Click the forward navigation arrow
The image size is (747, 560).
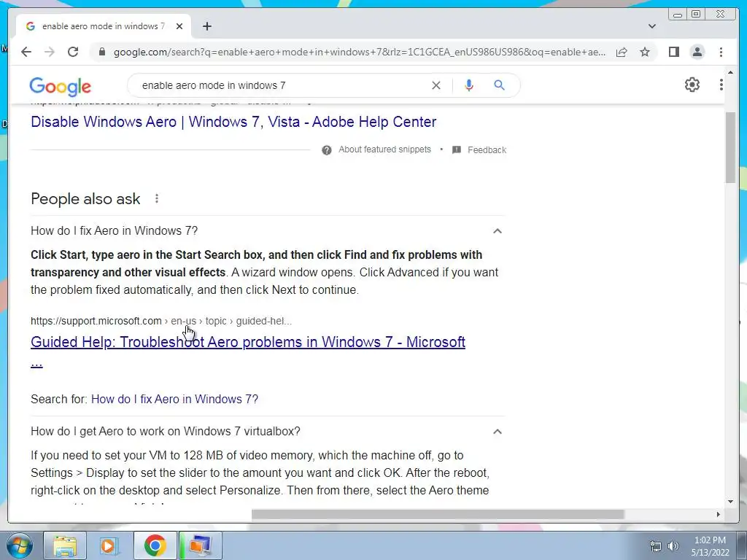click(50, 52)
